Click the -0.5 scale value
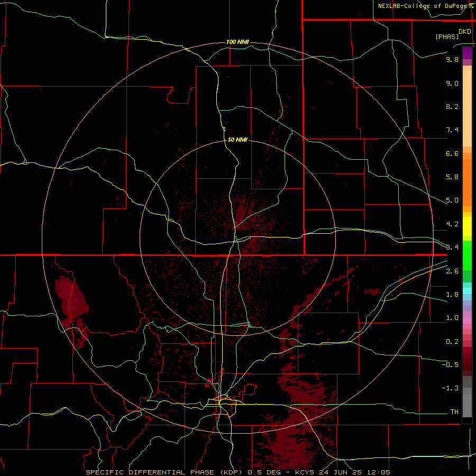The width and height of the screenshot is (476, 476). 450,364
